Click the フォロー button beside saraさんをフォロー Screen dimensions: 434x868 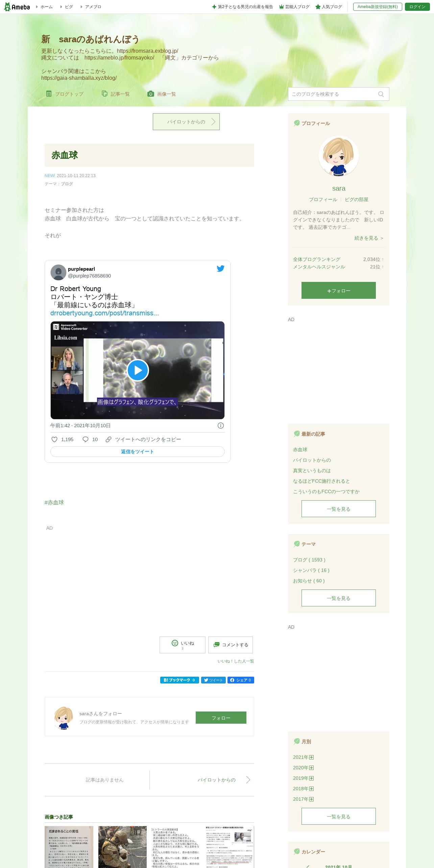tap(221, 718)
